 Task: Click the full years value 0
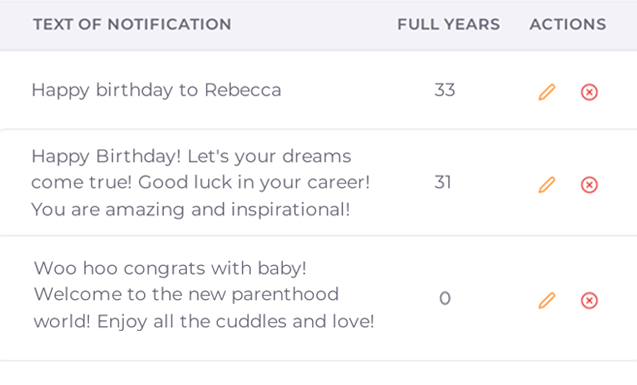click(x=445, y=298)
